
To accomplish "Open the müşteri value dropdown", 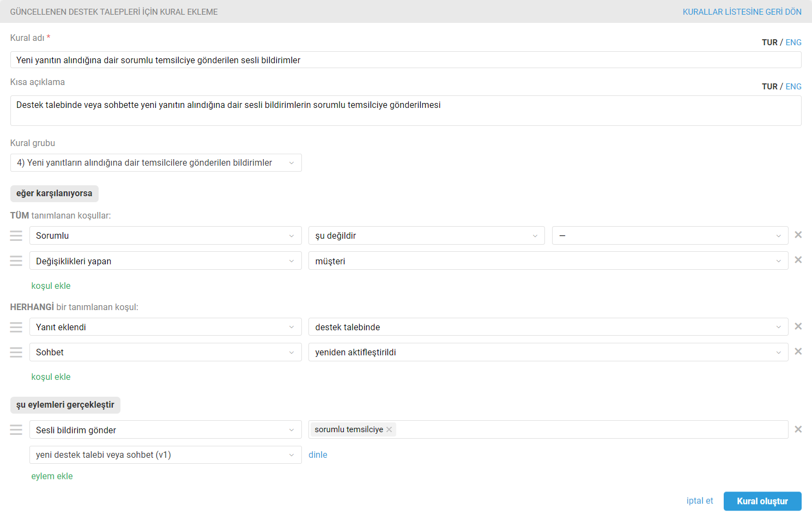I will (548, 261).
